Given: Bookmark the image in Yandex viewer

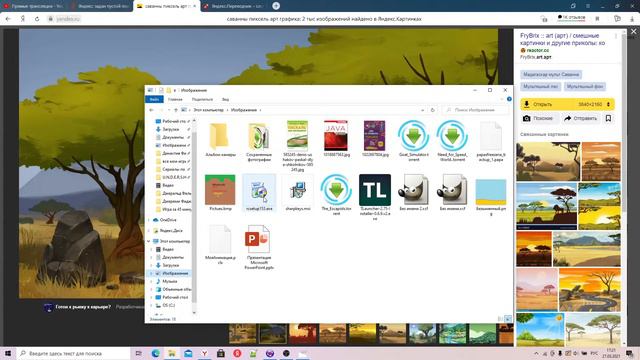Looking at the screenshot, I should [x=608, y=118].
